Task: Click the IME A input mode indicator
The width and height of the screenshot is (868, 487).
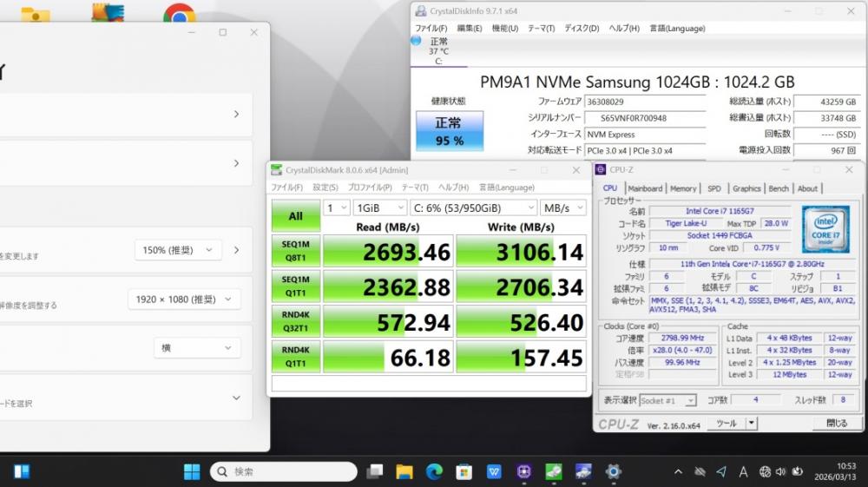Action: point(743,471)
